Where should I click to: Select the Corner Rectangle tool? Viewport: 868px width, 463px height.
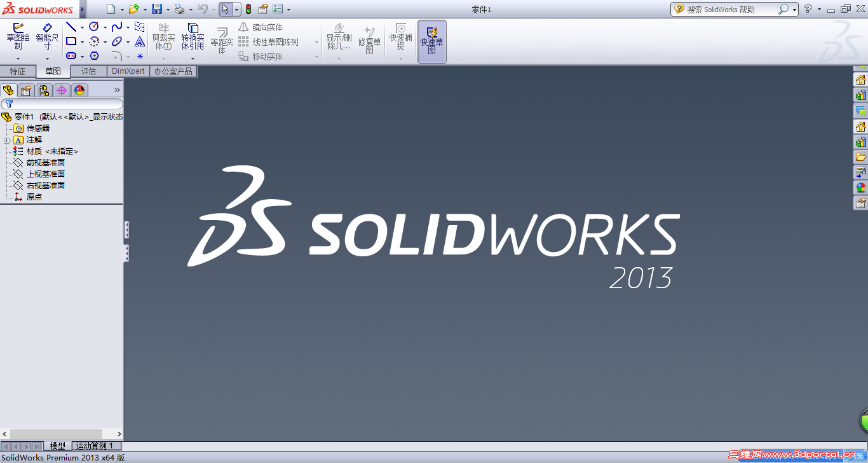71,41
